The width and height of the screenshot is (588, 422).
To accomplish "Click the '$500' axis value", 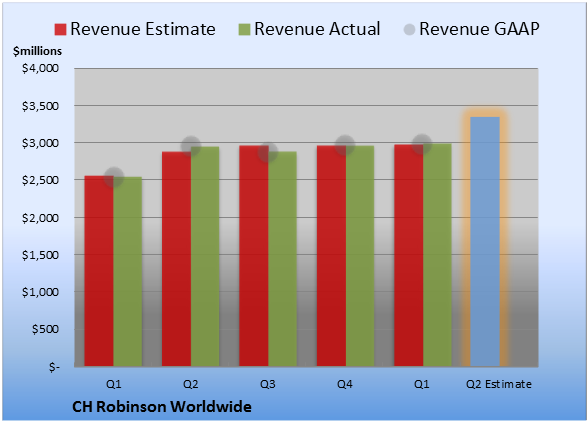I will [x=45, y=329].
